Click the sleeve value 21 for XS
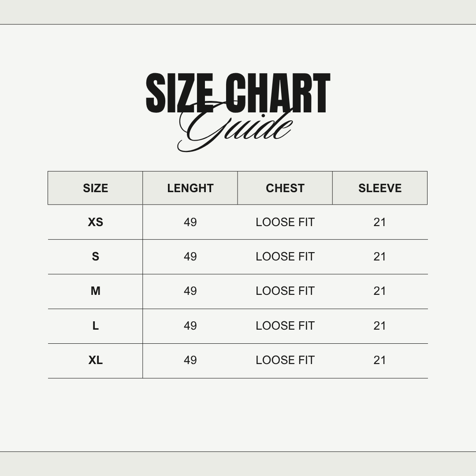The height and width of the screenshot is (476, 476). [380, 222]
